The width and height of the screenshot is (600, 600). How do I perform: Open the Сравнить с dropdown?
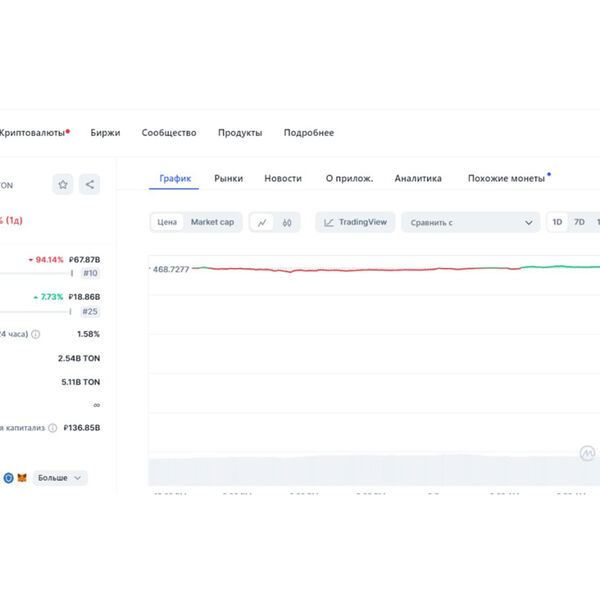click(x=470, y=222)
